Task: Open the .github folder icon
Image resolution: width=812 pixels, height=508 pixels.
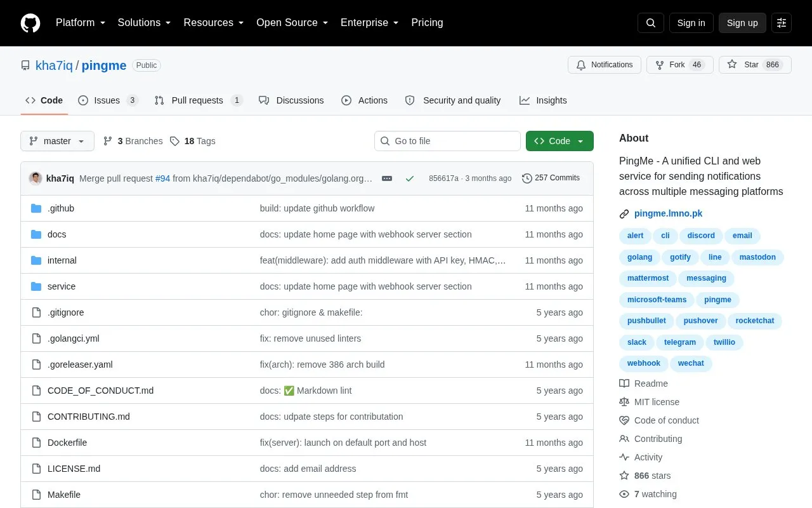Action: pyautogui.click(x=36, y=208)
